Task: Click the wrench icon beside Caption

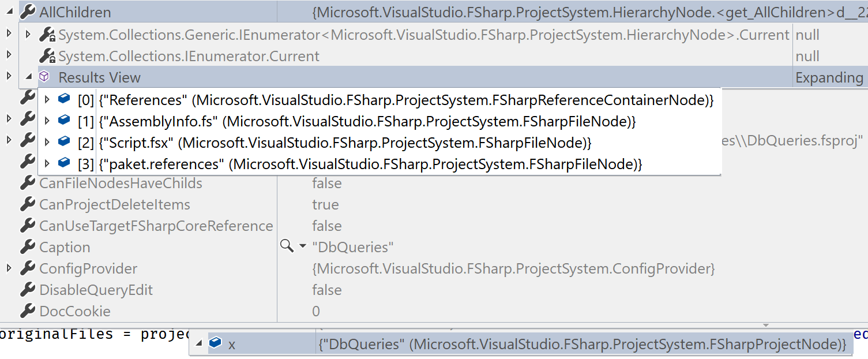Action: (28, 248)
